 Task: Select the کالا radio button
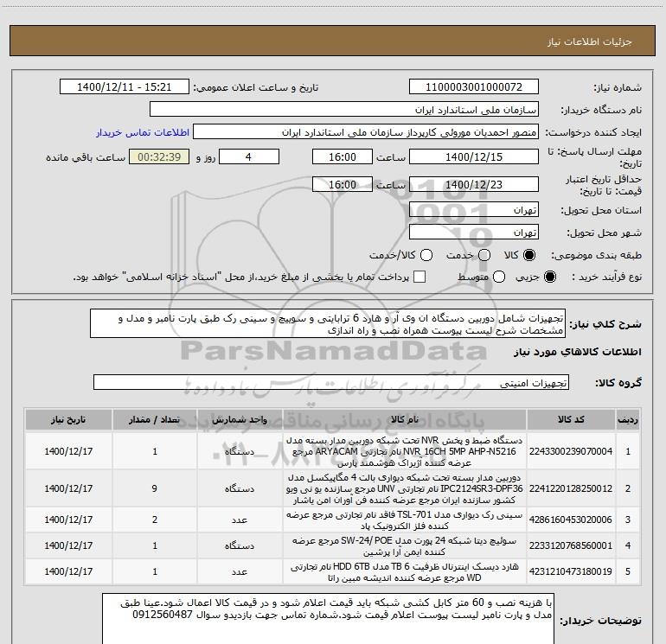tap(529, 255)
